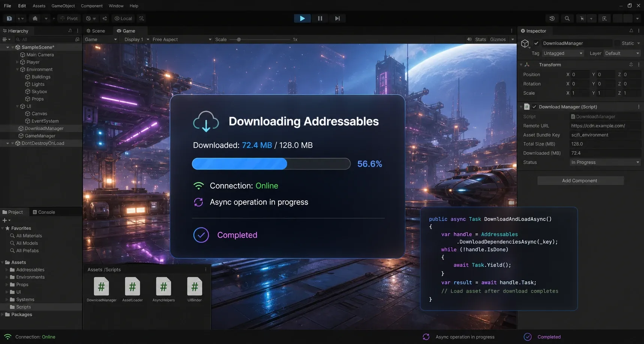Switch to the Console tab
Viewport: 644px width, 344px height.
point(44,212)
